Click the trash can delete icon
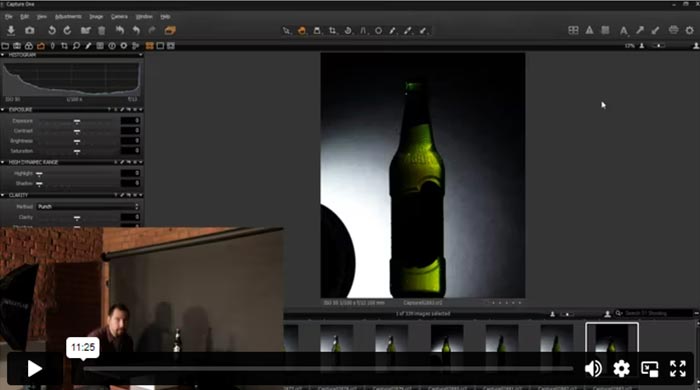 (102, 30)
